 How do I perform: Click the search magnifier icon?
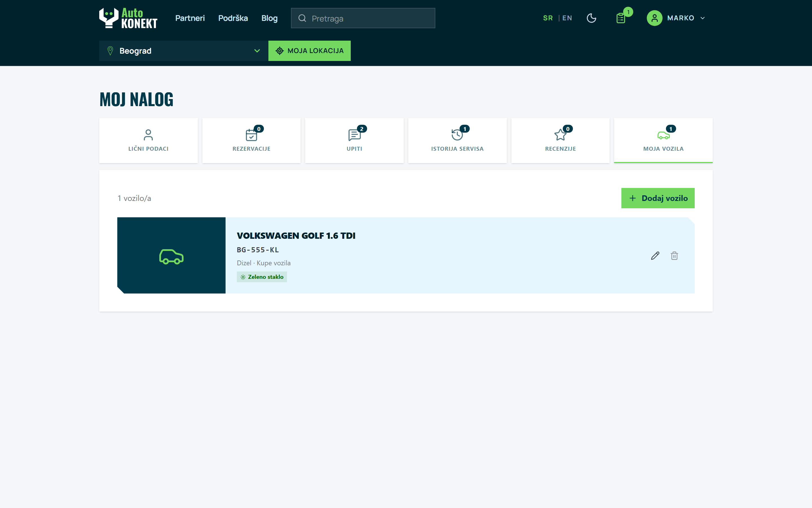tap(302, 18)
